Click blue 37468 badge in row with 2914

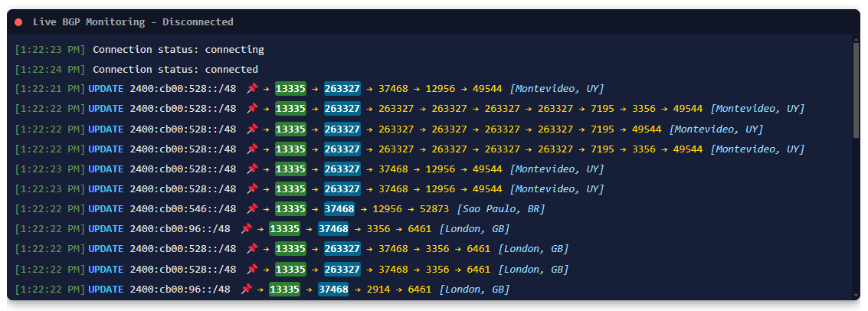pyautogui.click(x=333, y=289)
